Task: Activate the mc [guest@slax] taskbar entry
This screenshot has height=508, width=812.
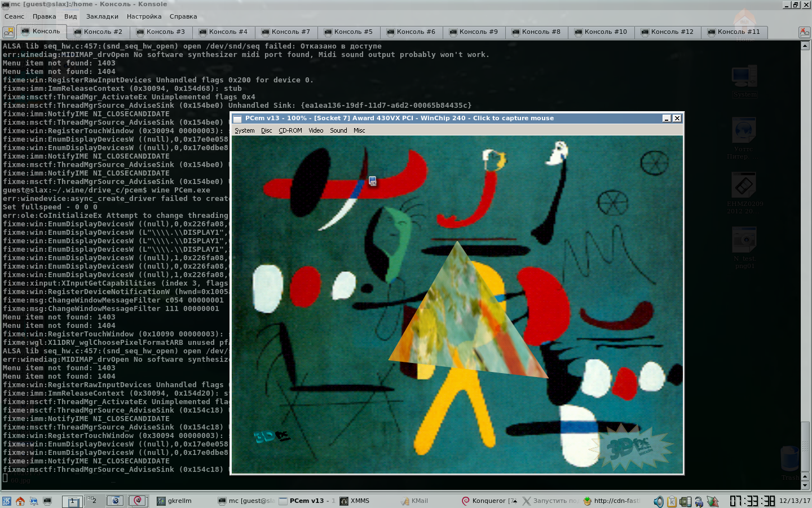Action: click(x=247, y=501)
